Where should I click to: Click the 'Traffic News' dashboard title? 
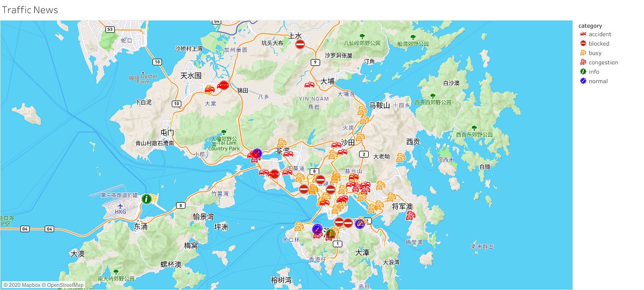click(x=30, y=10)
